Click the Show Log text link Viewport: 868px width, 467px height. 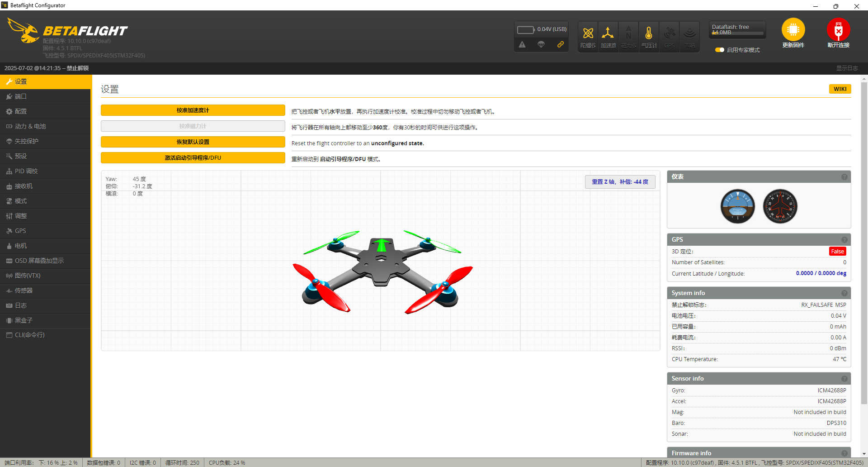(x=846, y=68)
